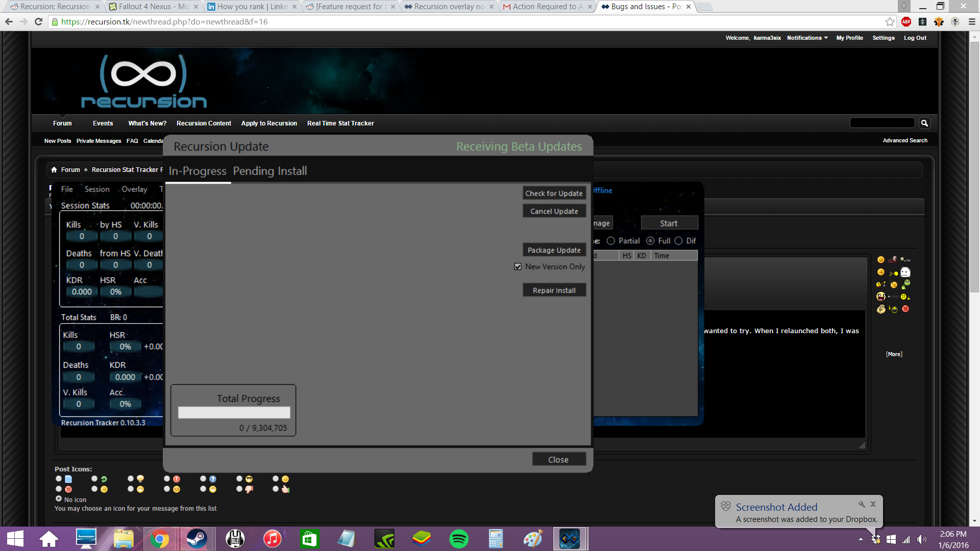Click the Cancel Update button
980x551 pixels.
point(554,211)
